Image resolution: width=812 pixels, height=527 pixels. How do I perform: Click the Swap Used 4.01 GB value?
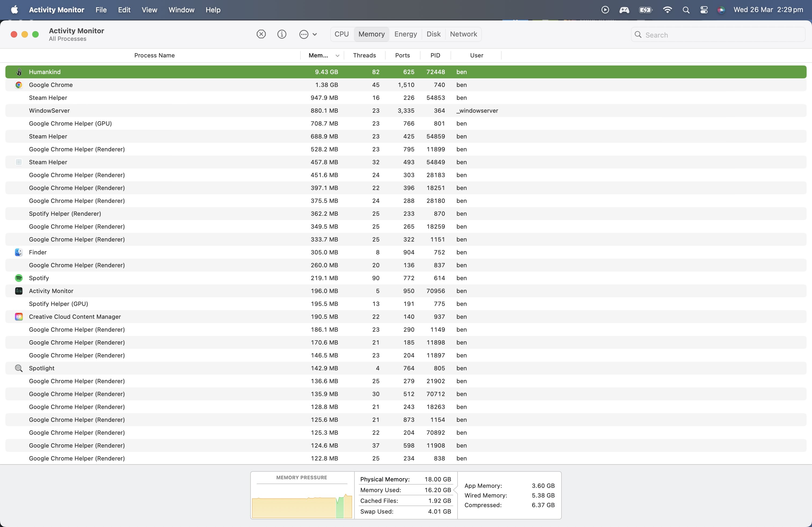coord(440,511)
